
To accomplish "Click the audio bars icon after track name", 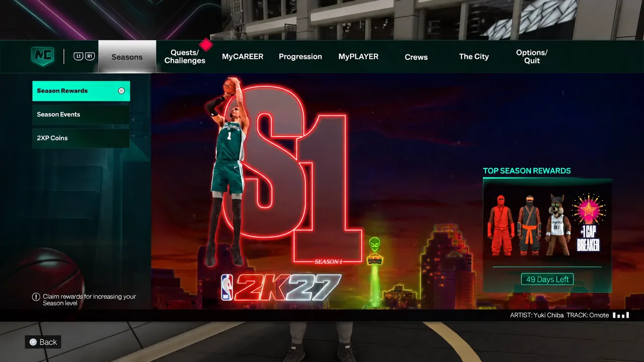I will coord(620,315).
